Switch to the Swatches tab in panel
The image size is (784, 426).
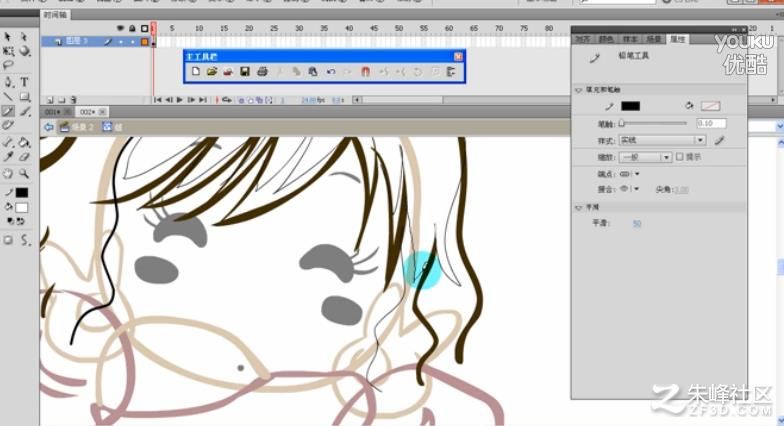tap(630, 39)
